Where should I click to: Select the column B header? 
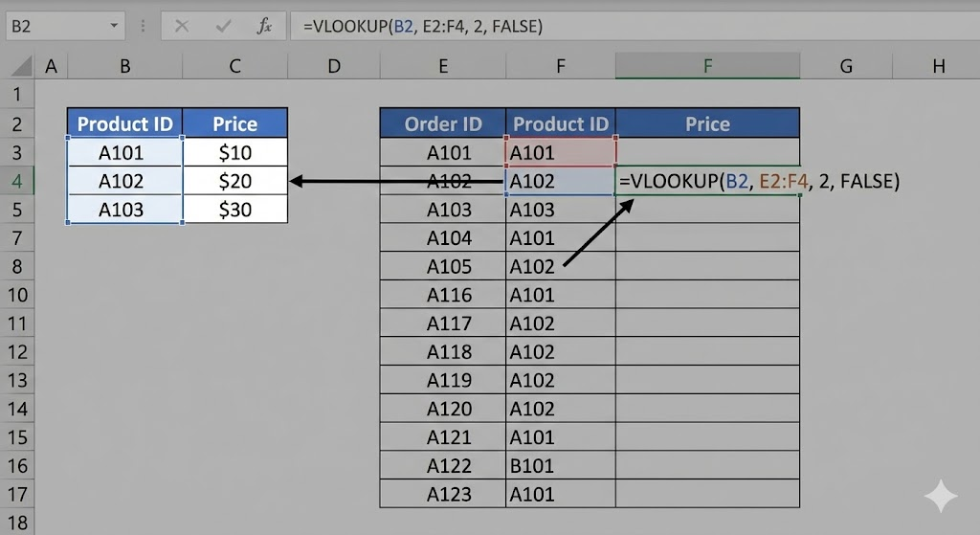click(x=124, y=66)
